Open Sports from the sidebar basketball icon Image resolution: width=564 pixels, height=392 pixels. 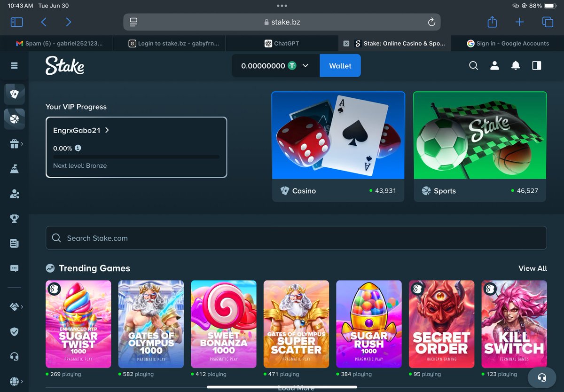tap(14, 119)
